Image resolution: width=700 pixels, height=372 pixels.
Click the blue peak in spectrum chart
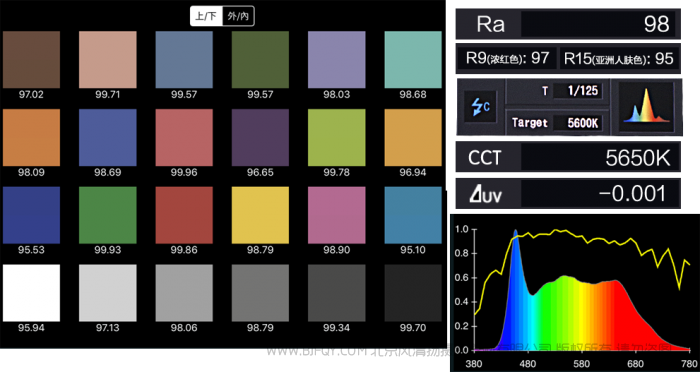click(x=515, y=232)
